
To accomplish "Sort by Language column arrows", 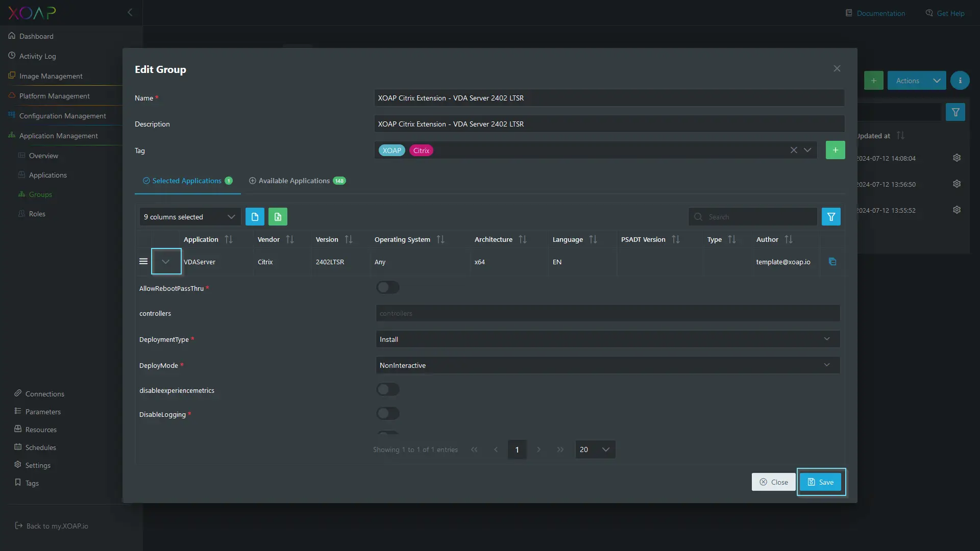I will coord(593,239).
